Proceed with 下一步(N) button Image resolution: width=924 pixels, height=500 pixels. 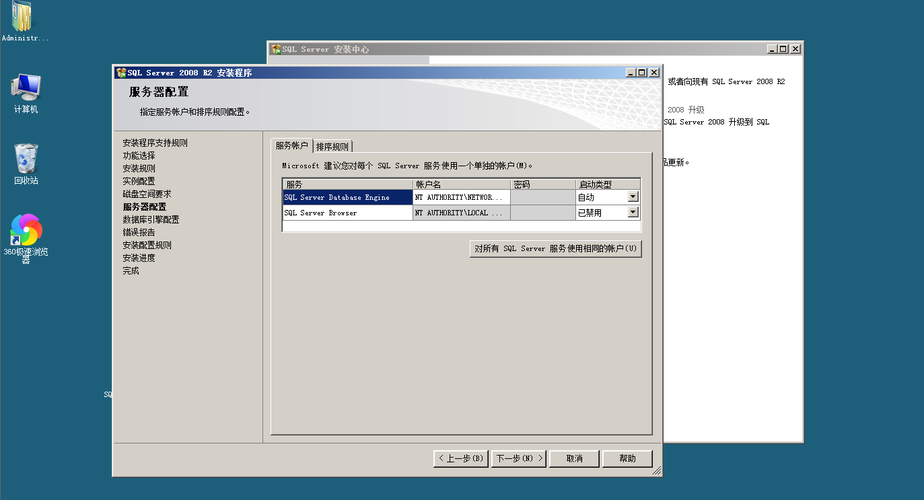[x=519, y=458]
